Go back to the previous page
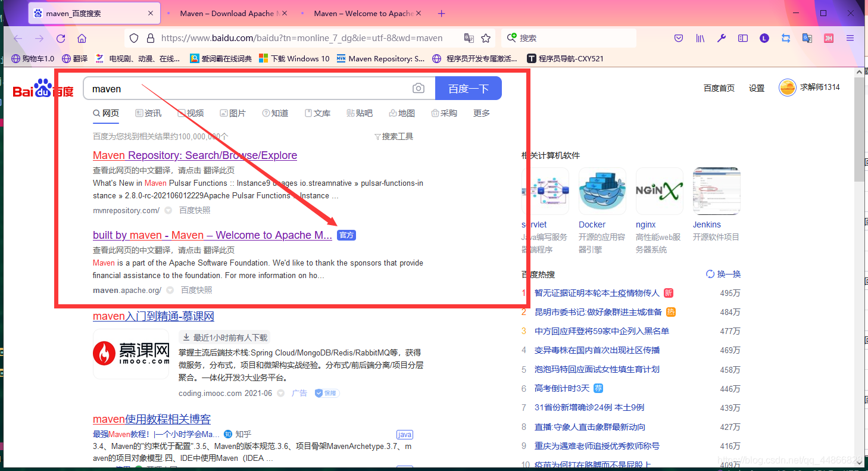 pos(18,38)
